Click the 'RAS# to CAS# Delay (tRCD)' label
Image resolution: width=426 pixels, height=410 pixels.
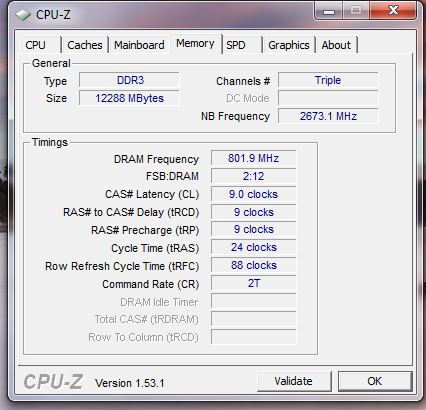coord(131,212)
